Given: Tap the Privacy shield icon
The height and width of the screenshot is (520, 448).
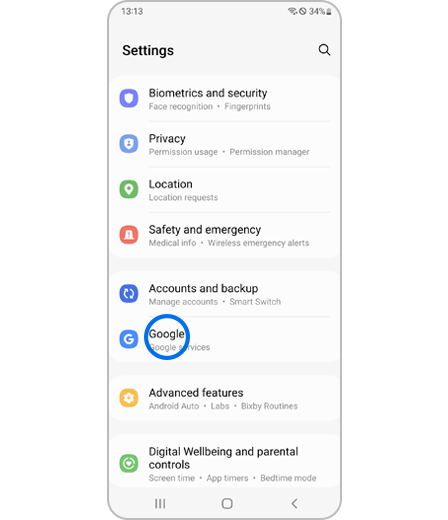Looking at the screenshot, I should pos(129,144).
